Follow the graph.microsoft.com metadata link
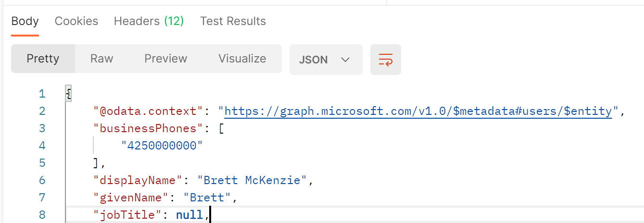Screen dimensions: 644x223 (418, 111)
